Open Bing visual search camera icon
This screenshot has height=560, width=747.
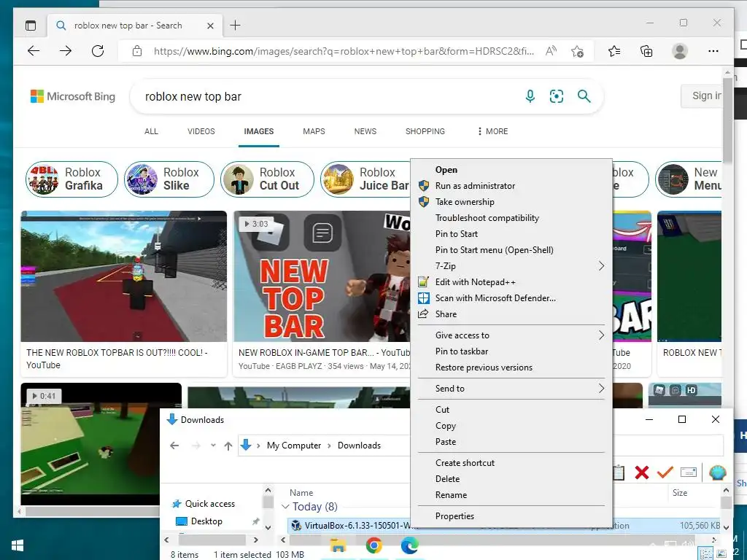pos(557,97)
